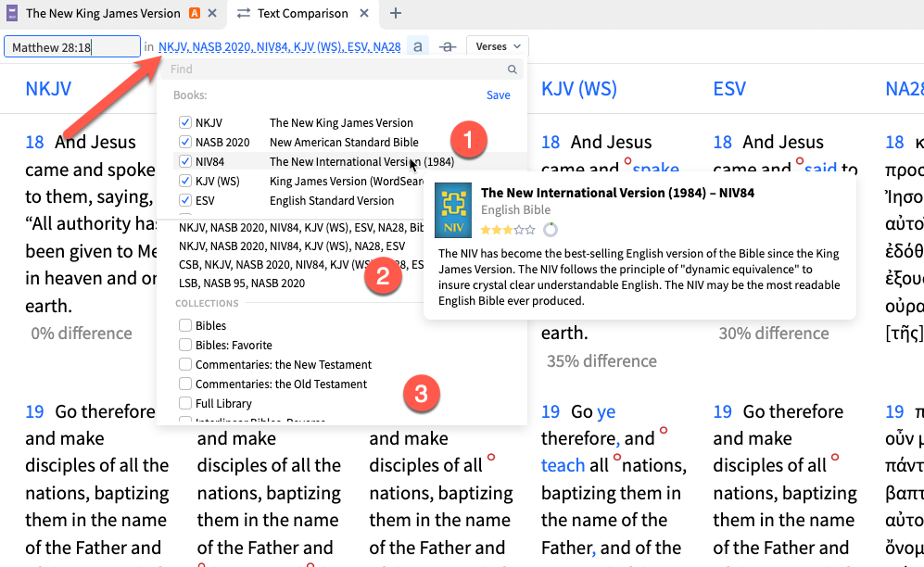Uncheck the NIV84 checkbox

(x=185, y=161)
